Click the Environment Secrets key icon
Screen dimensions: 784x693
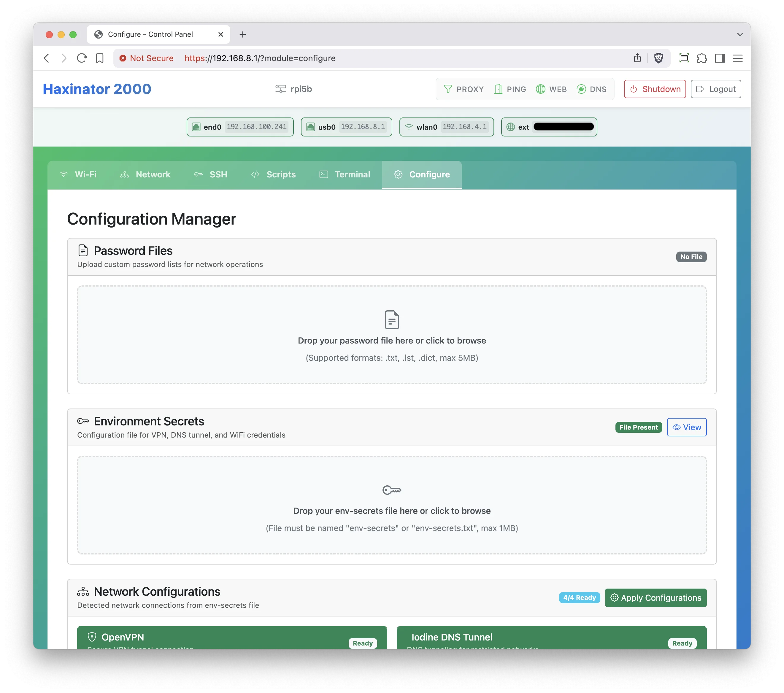pos(83,421)
